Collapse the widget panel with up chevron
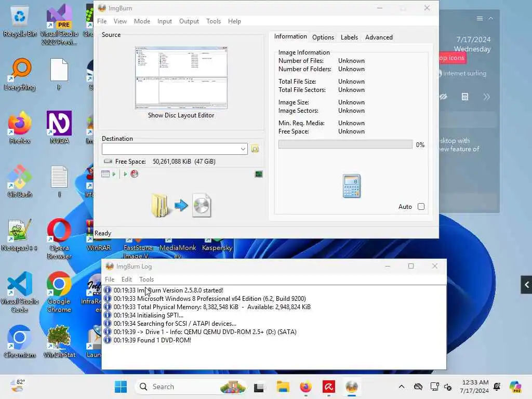Image resolution: width=532 pixels, height=399 pixels. tap(491, 18)
